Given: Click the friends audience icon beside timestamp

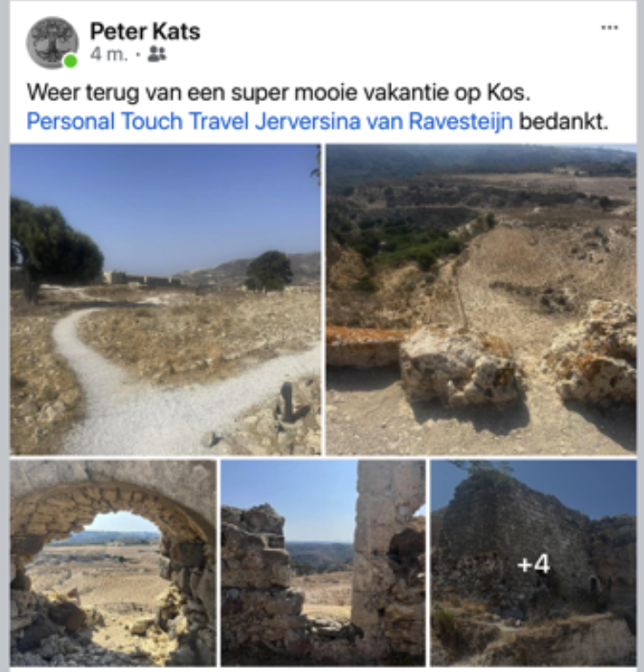Looking at the screenshot, I should point(157,55).
